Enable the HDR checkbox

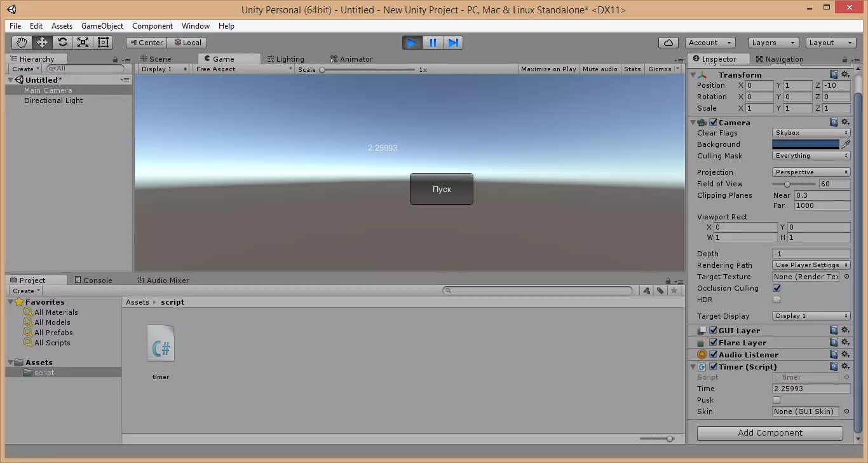[776, 300]
